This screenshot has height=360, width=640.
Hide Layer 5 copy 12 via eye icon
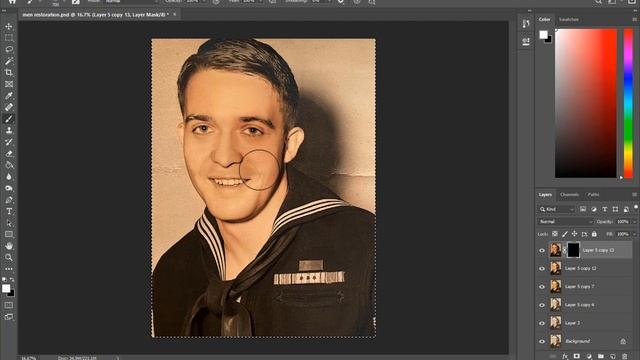542,269
